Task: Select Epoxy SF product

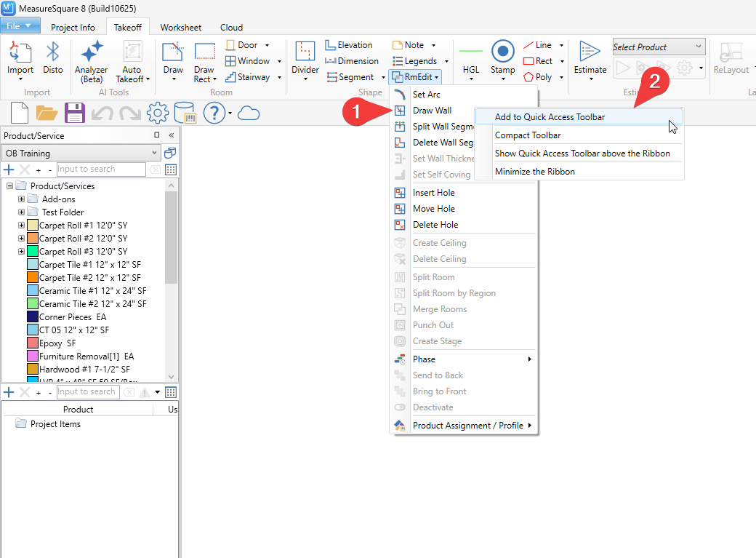Action: click(57, 343)
